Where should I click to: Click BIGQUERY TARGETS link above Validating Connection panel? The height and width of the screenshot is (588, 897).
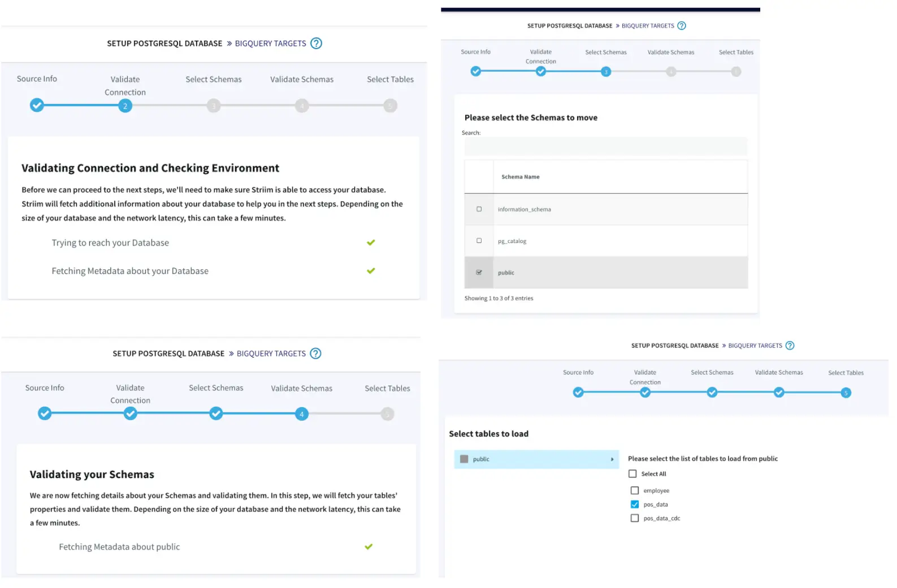tap(270, 43)
